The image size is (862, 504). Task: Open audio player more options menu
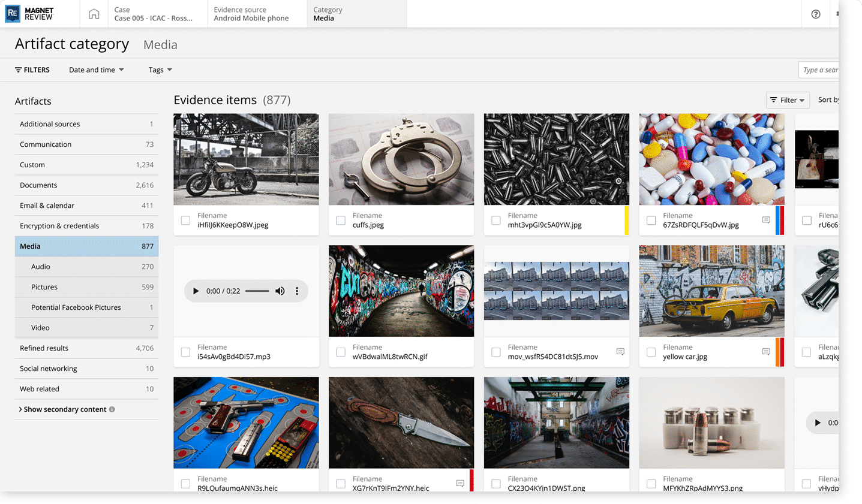click(297, 291)
